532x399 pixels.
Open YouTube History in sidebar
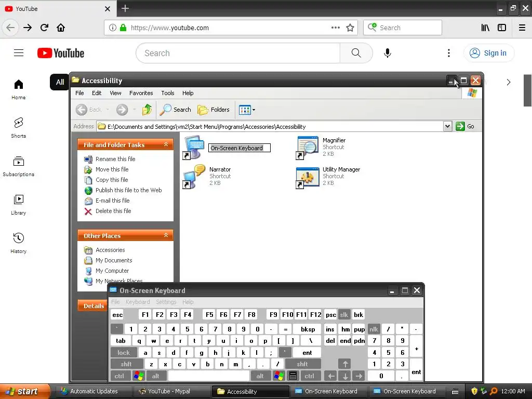pos(18,243)
